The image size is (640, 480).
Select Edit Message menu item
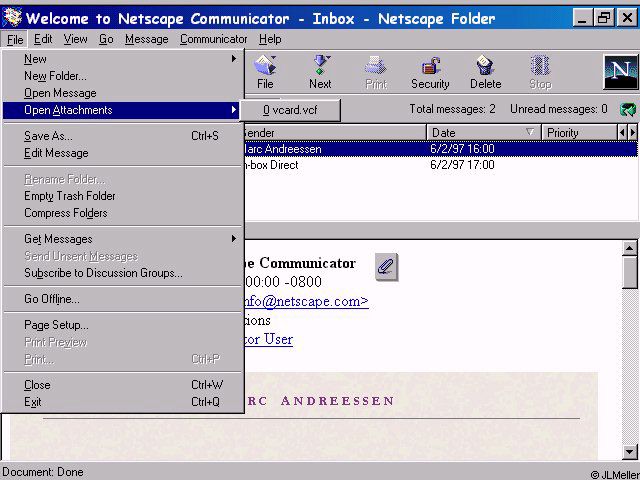pyautogui.click(x=121, y=153)
